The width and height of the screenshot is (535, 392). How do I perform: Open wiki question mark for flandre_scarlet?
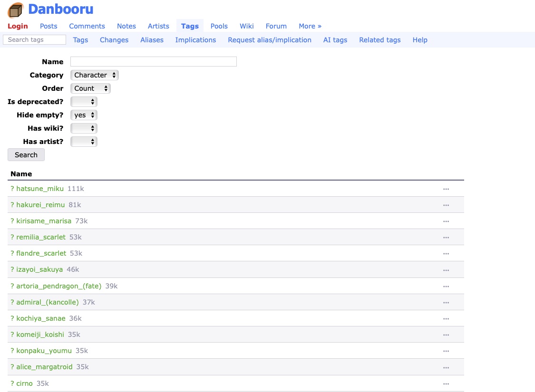click(12, 253)
